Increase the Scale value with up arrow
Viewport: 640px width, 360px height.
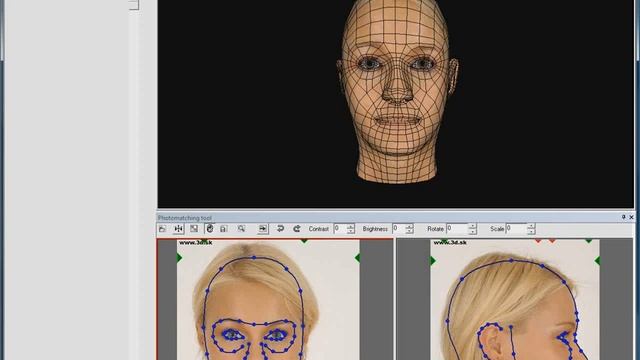pyautogui.click(x=531, y=226)
